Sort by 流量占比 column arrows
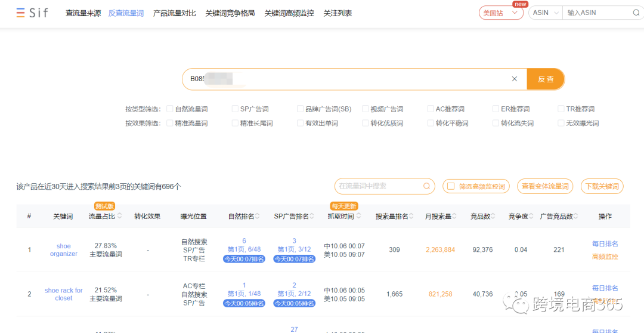 [119, 216]
